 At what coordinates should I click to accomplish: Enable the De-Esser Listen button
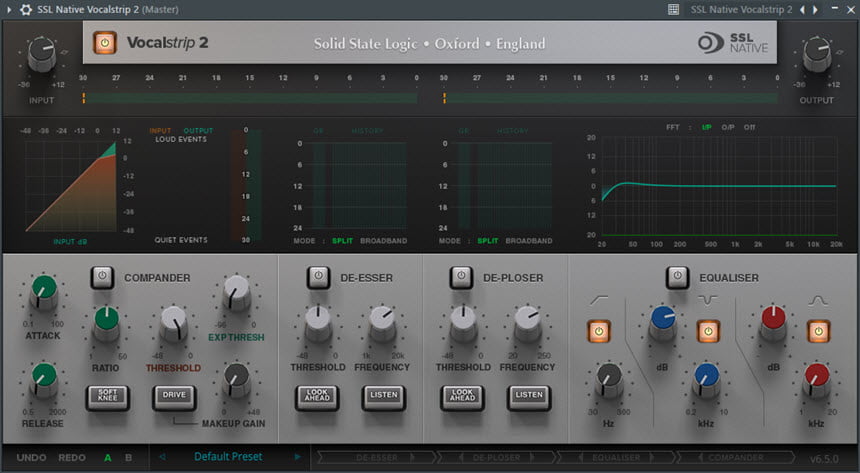click(x=383, y=397)
